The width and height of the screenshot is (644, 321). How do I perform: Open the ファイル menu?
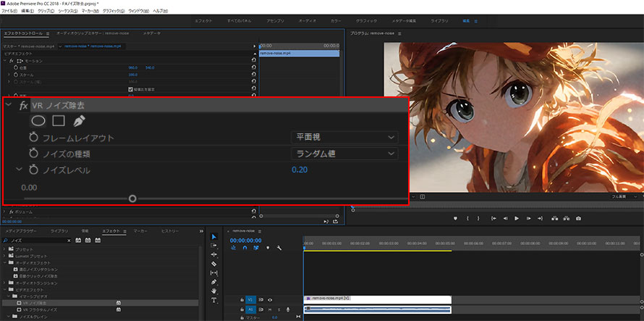pyautogui.click(x=9, y=12)
